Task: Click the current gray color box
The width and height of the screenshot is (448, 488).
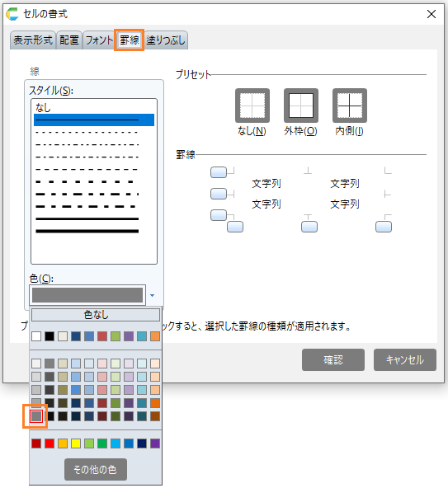Action: [87, 295]
